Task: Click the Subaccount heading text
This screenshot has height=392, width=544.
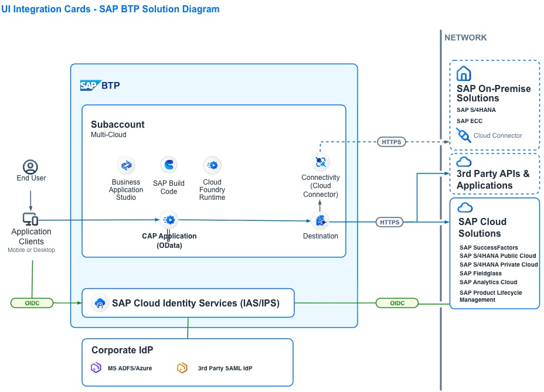Action: click(x=117, y=124)
